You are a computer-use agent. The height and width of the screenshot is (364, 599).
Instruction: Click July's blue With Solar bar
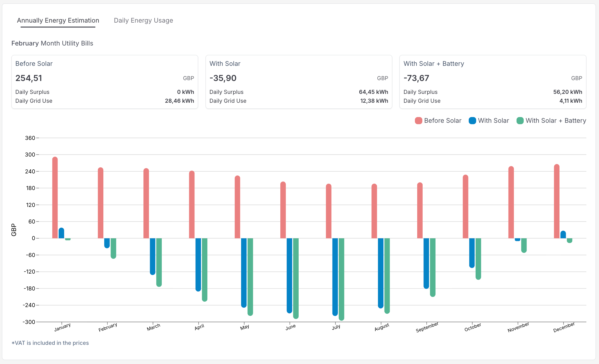coord(335,276)
